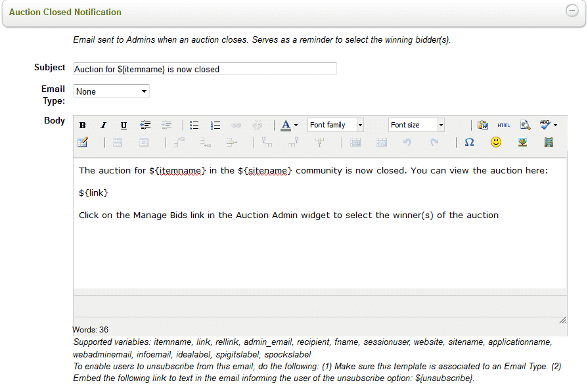Toggle underline formatting
588x387 pixels.
(124, 125)
